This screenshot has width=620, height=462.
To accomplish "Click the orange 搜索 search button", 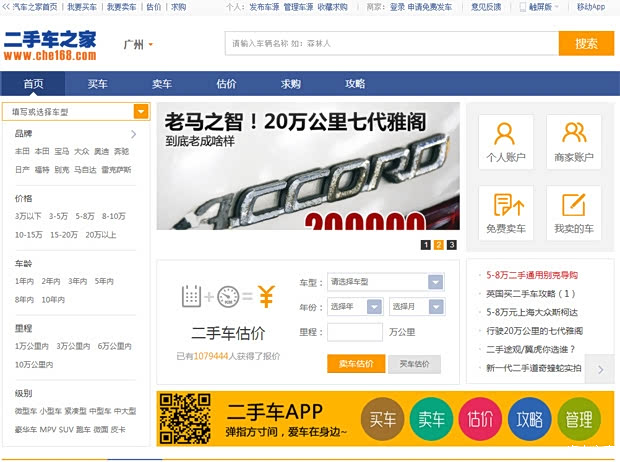I will 586,43.
